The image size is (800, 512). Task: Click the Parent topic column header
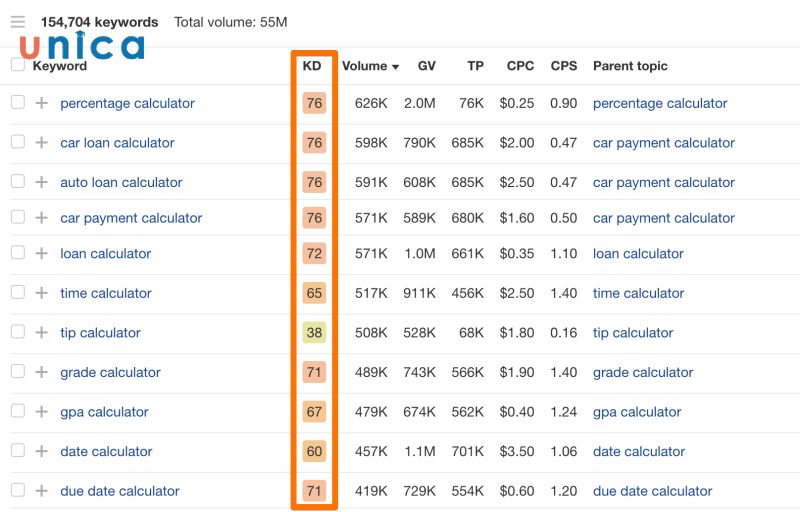click(630, 66)
